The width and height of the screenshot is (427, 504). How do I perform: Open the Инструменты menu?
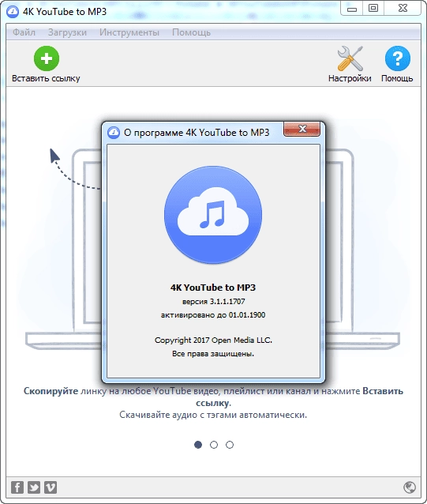(x=129, y=32)
